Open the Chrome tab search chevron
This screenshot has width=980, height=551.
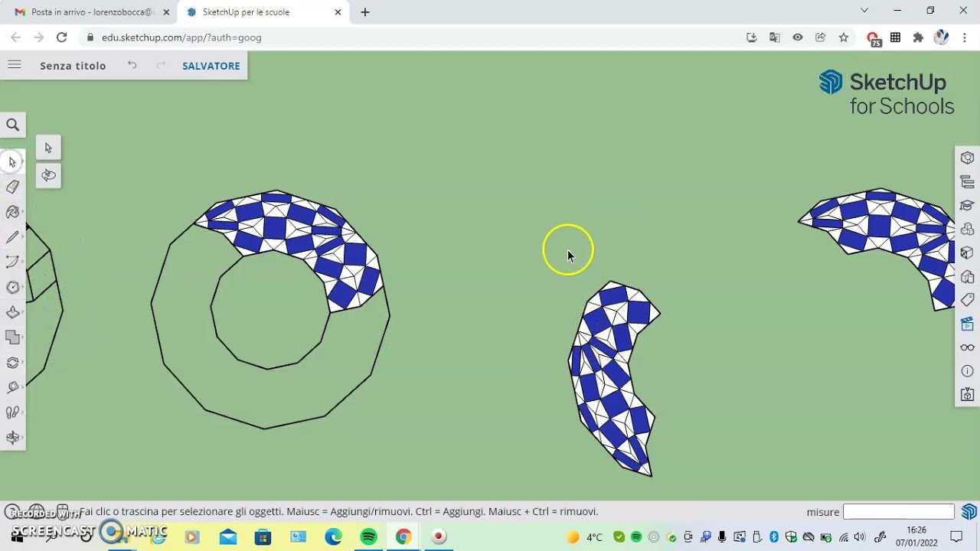(x=864, y=11)
